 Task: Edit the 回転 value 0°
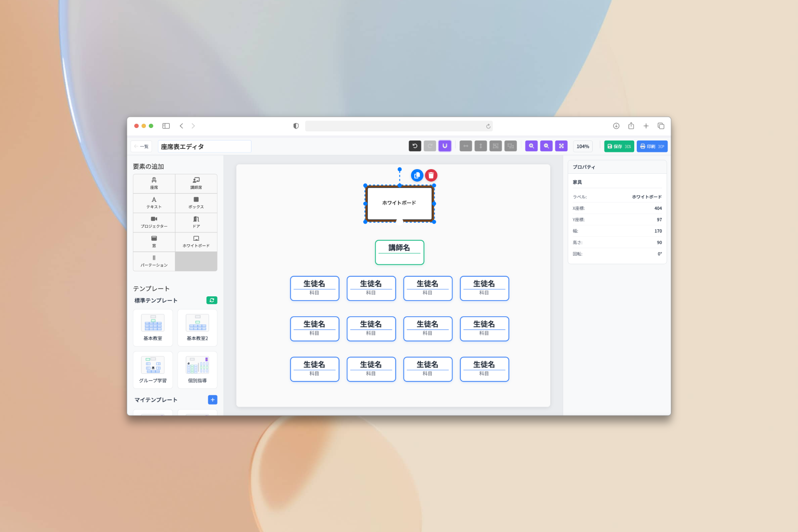pyautogui.click(x=660, y=254)
